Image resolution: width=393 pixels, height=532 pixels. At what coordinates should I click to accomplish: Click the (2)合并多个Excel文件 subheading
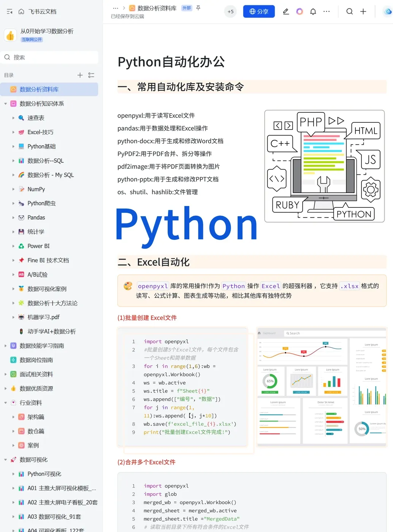pos(146,462)
